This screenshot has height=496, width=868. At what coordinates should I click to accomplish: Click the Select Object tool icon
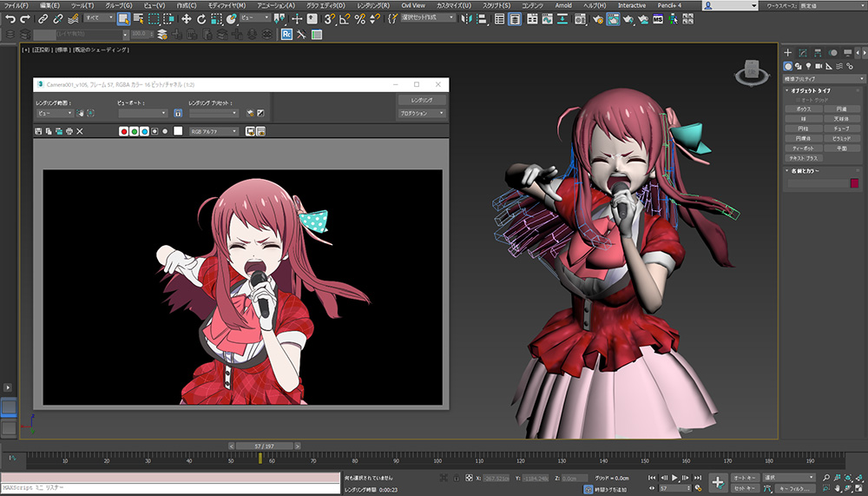coord(123,18)
